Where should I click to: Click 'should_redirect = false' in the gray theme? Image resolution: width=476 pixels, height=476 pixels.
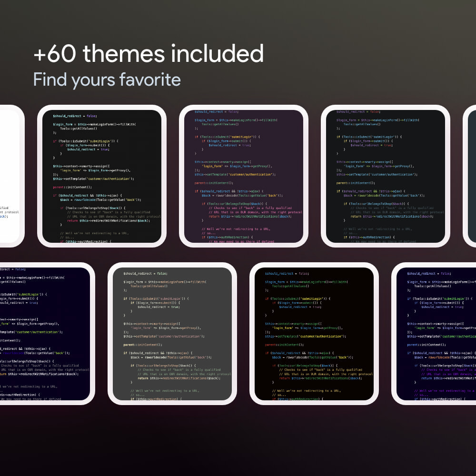144,273
